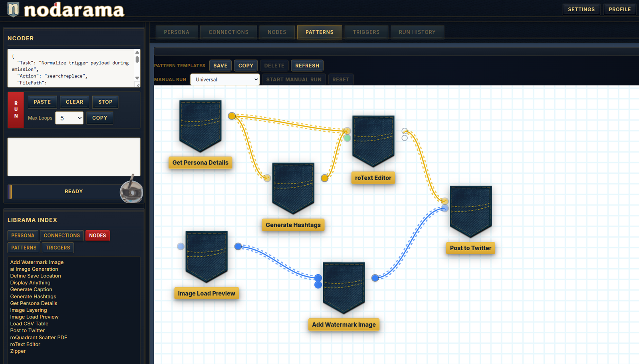
Task: Click the Post to Twitter node
Action: coord(470,211)
